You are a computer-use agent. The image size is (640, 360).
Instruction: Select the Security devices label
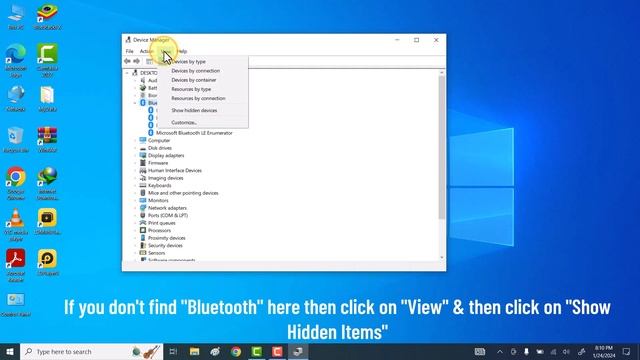pyautogui.click(x=165, y=245)
